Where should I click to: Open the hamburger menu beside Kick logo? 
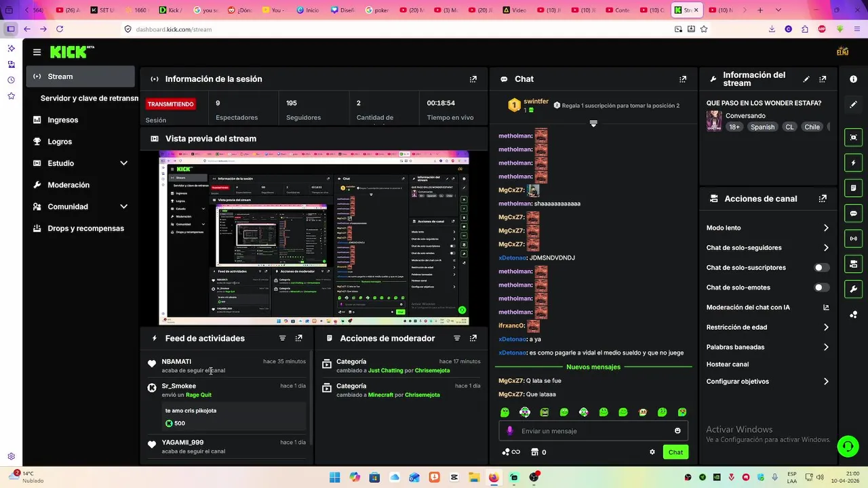tap(37, 52)
